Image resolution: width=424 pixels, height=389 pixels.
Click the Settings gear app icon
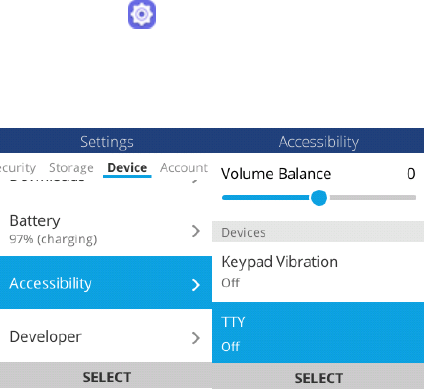pos(142,14)
